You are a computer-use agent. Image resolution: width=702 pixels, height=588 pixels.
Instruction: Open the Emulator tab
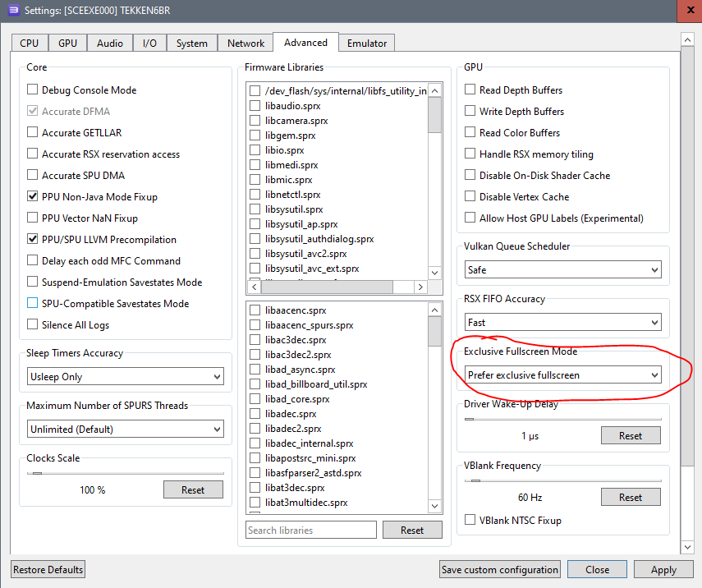coord(367,44)
